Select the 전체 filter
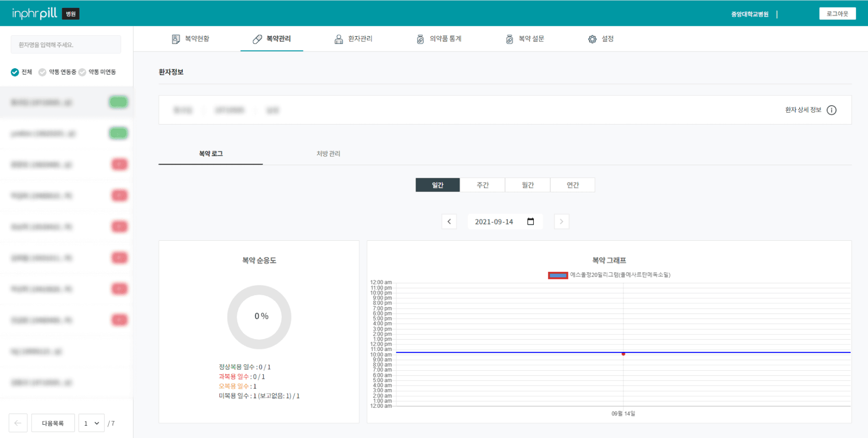Screen dimensions: 868x438 coord(21,72)
